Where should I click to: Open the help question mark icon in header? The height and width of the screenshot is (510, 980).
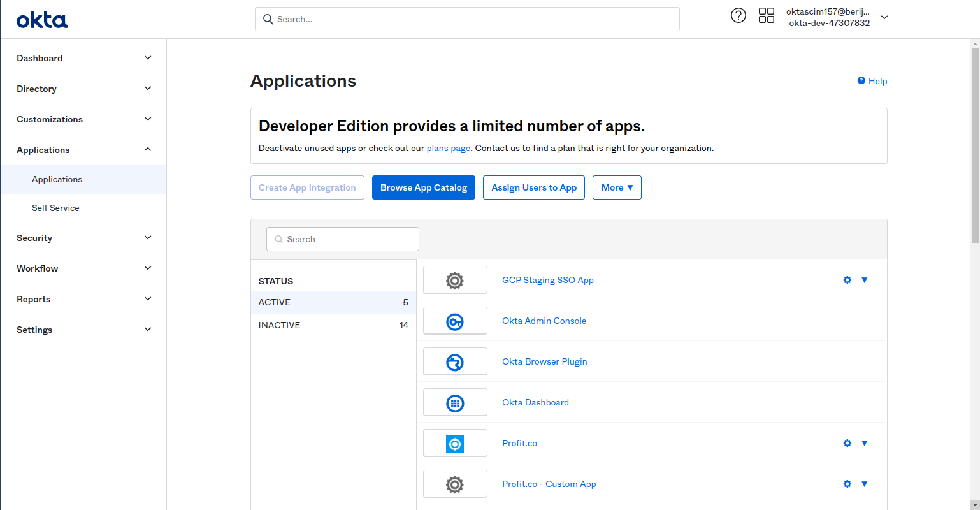[738, 15]
